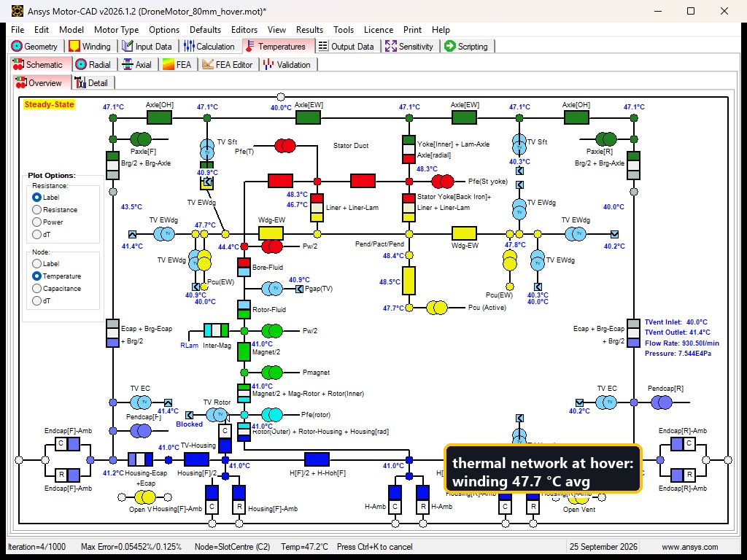Click the Paxle[R] green source symbol

606,139
